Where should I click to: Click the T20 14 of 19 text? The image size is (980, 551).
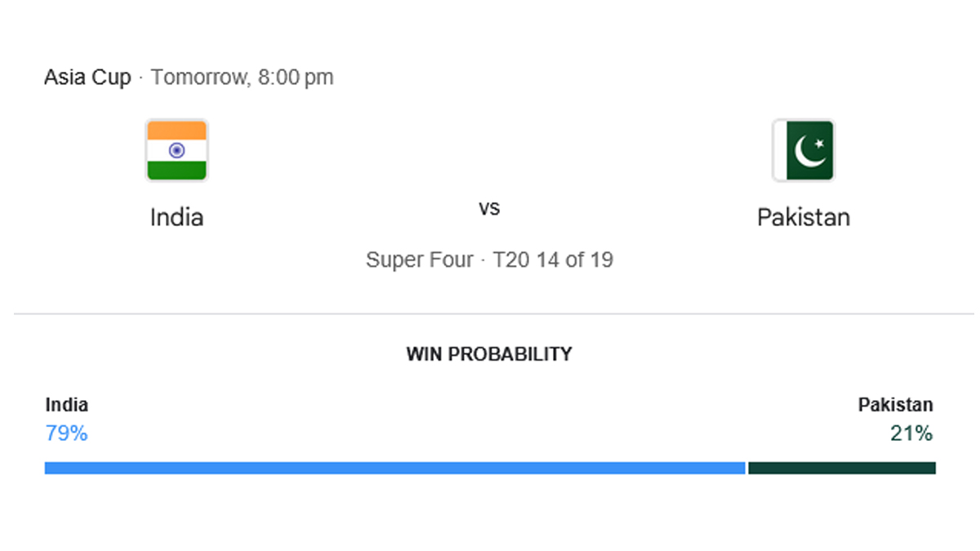(x=553, y=260)
